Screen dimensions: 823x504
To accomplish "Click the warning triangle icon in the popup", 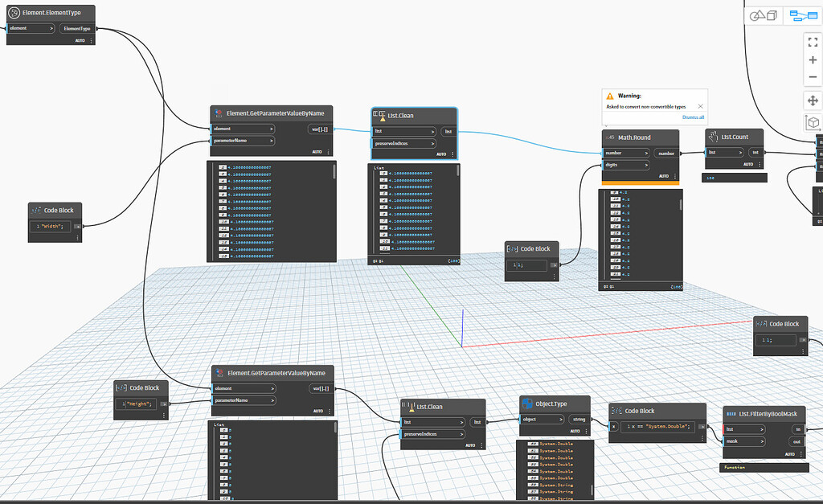I will click(609, 96).
